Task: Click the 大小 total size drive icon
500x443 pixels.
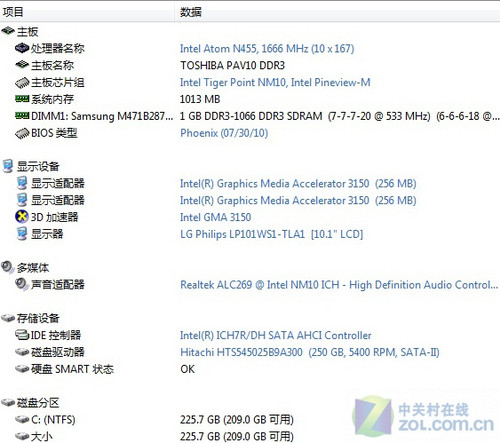Action: coord(22,436)
